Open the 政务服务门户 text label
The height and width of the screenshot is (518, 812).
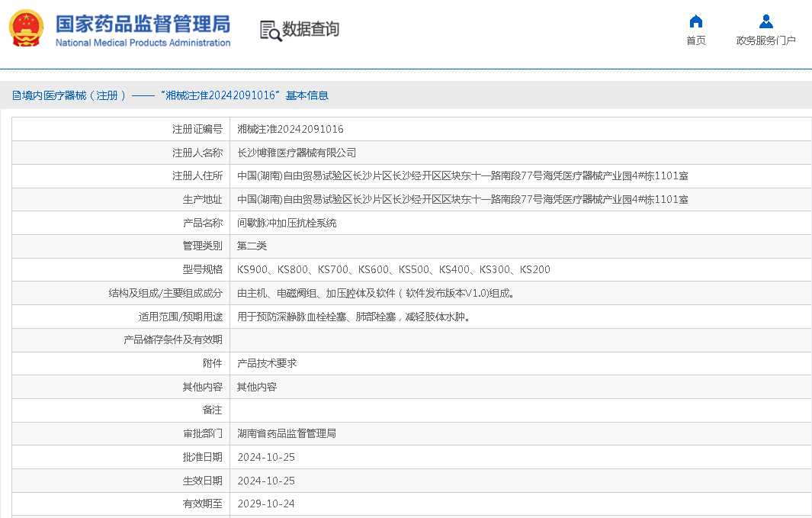(x=765, y=40)
